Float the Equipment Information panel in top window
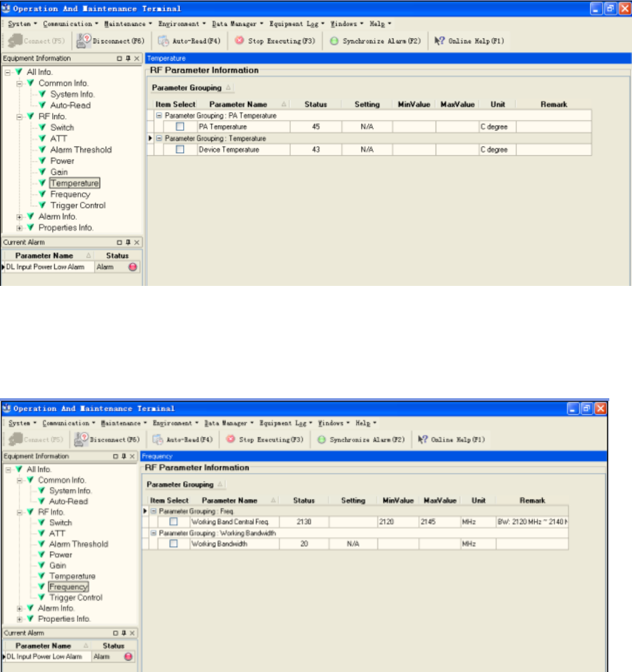 coord(120,58)
